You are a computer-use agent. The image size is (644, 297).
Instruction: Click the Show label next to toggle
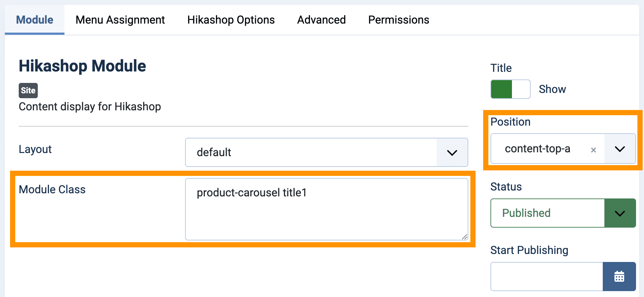coord(552,89)
